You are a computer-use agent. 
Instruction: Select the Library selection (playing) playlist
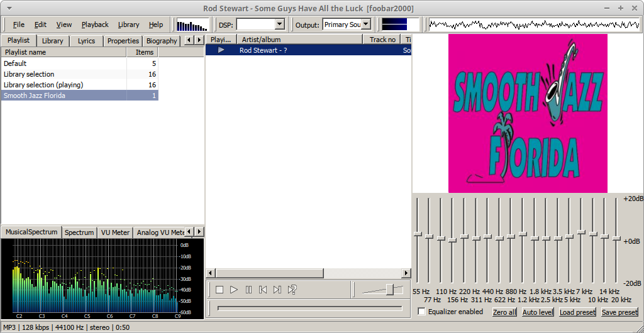(80, 84)
